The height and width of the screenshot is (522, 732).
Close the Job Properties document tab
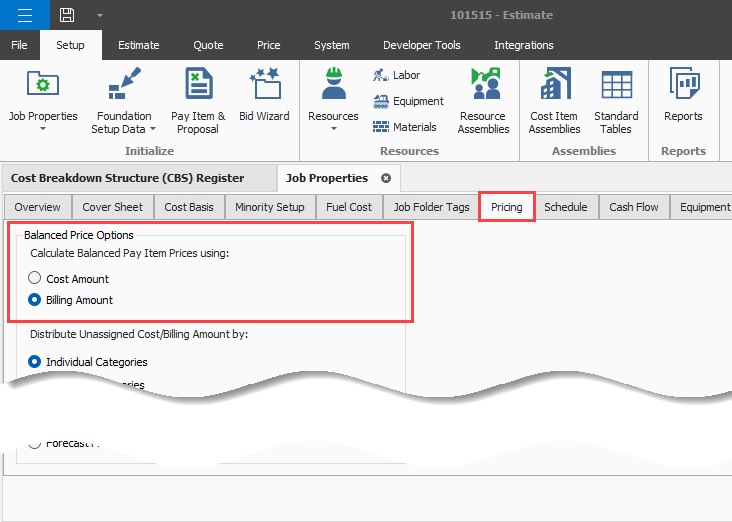tap(386, 178)
